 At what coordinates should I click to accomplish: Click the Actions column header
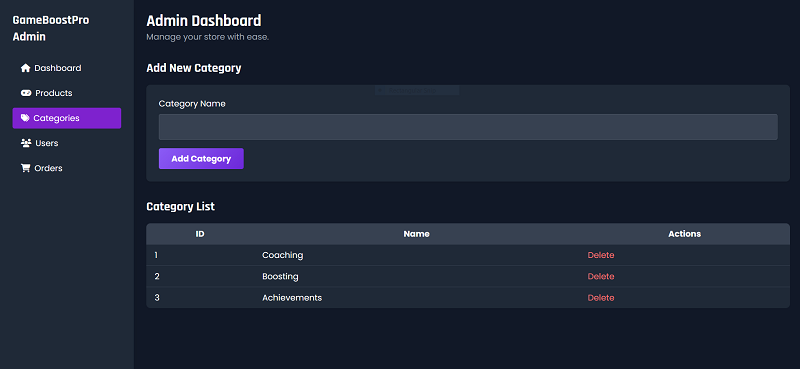click(684, 234)
